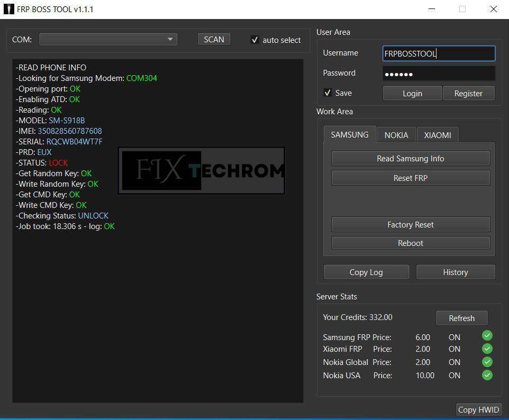The image size is (509, 420).
Task: Click Read Samsung Info button
Action: [411, 158]
